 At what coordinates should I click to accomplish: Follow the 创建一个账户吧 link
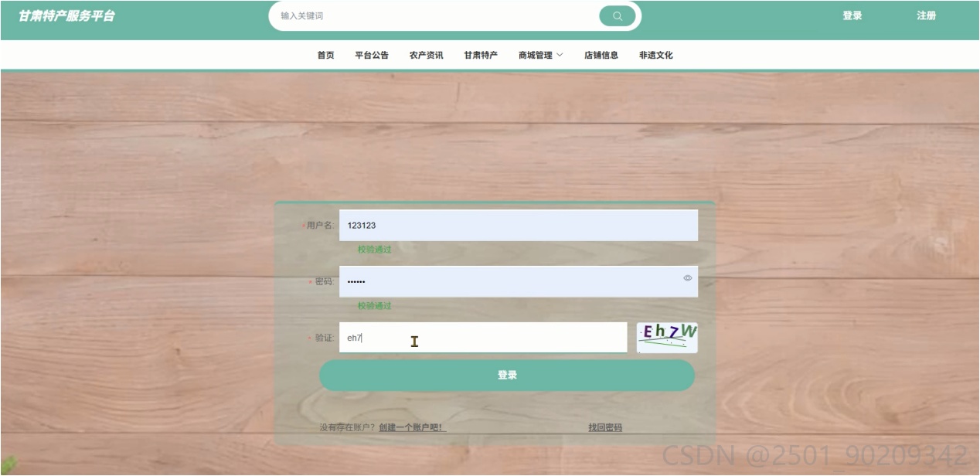tap(412, 428)
